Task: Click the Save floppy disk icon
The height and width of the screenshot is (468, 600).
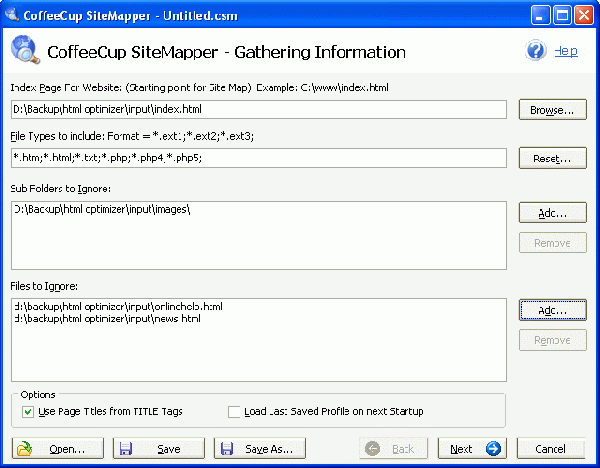Action: point(126,448)
